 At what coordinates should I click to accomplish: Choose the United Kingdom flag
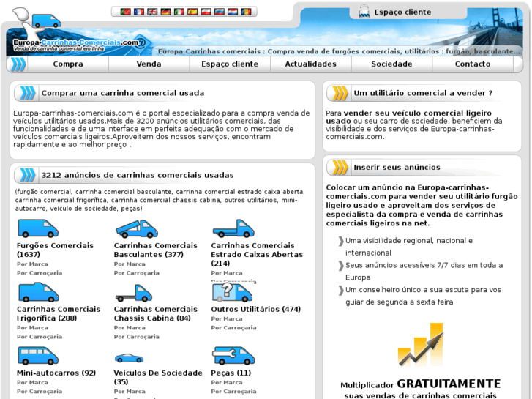152,12
